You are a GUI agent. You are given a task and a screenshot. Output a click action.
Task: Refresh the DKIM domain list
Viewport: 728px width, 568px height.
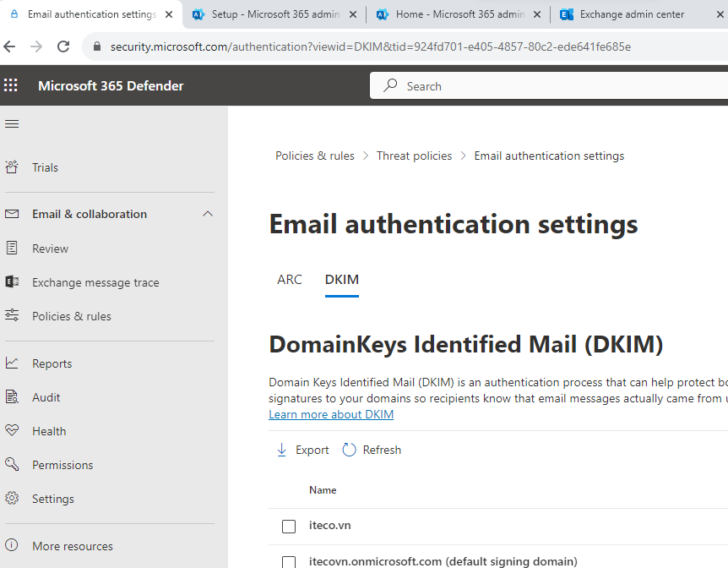(x=371, y=449)
